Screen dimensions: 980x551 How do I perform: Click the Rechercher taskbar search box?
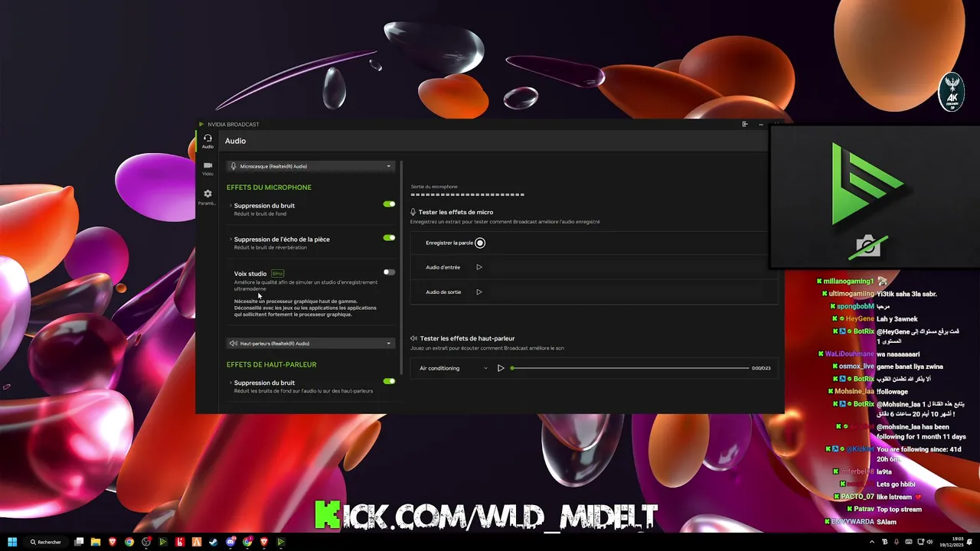[47, 542]
